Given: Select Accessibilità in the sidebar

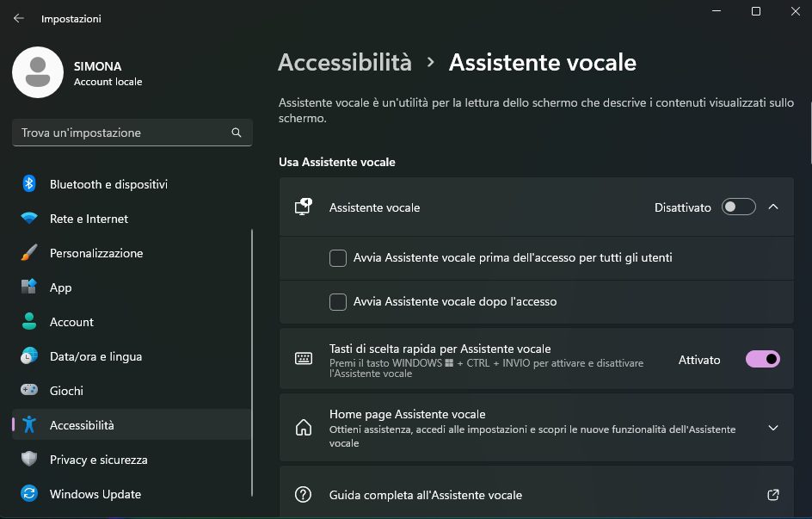Looking at the screenshot, I should [x=132, y=424].
